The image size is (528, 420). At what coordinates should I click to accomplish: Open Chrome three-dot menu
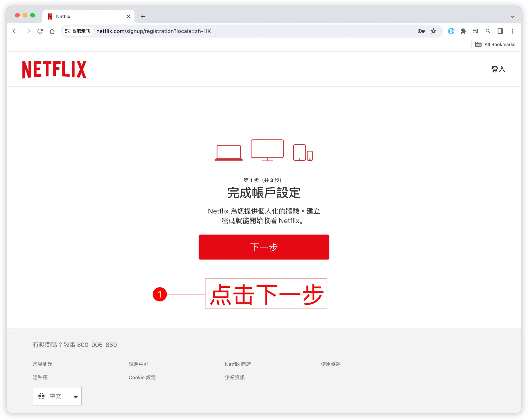click(x=513, y=31)
